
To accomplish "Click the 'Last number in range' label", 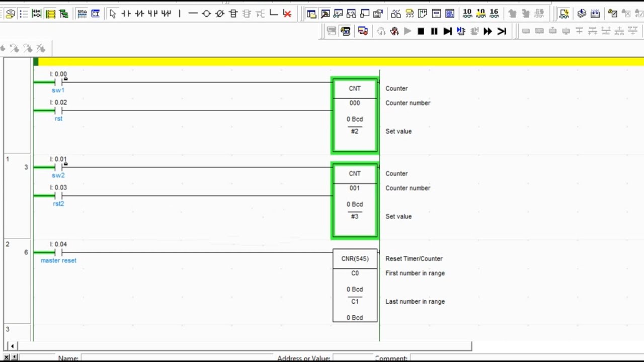I will click(415, 302).
